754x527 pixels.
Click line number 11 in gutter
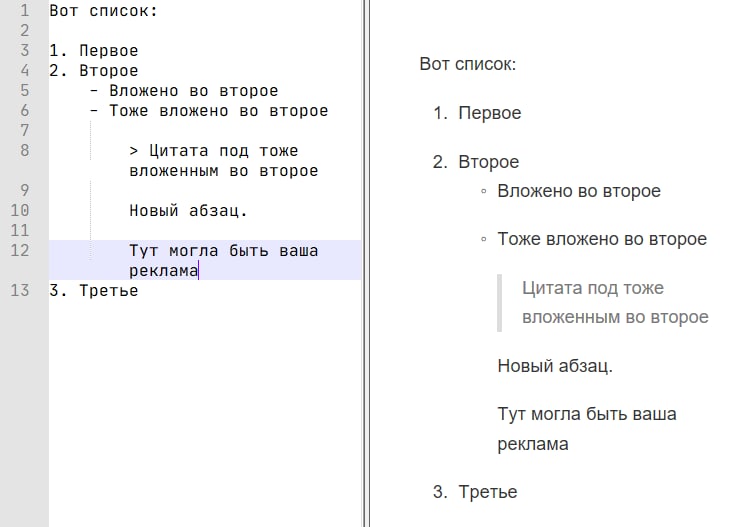coord(20,231)
